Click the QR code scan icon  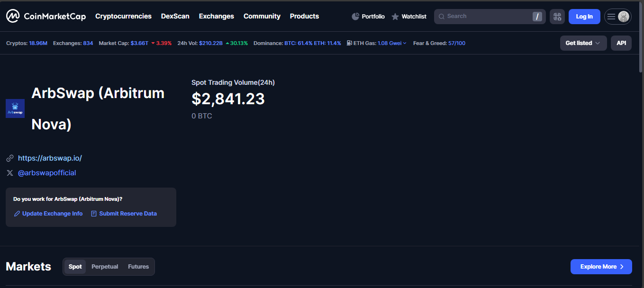click(x=557, y=17)
